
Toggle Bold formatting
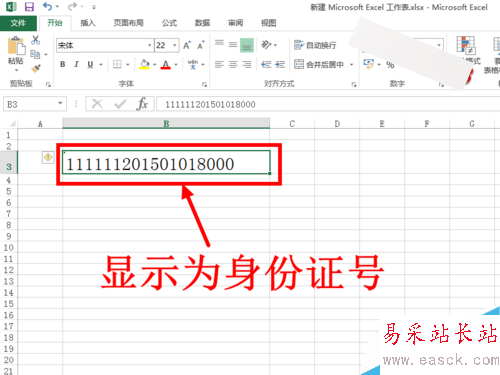[63, 64]
